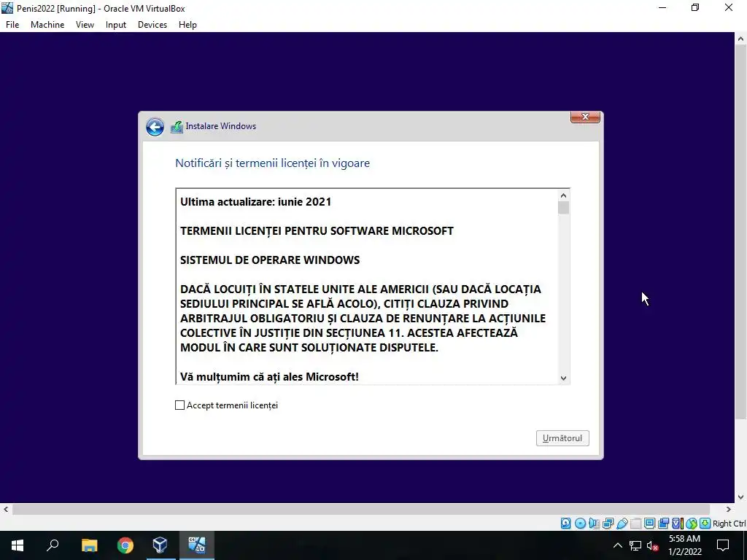Screen dimensions: 747x560
Task: Click the VirtualBox title bar app icon
Action: click(x=7, y=8)
